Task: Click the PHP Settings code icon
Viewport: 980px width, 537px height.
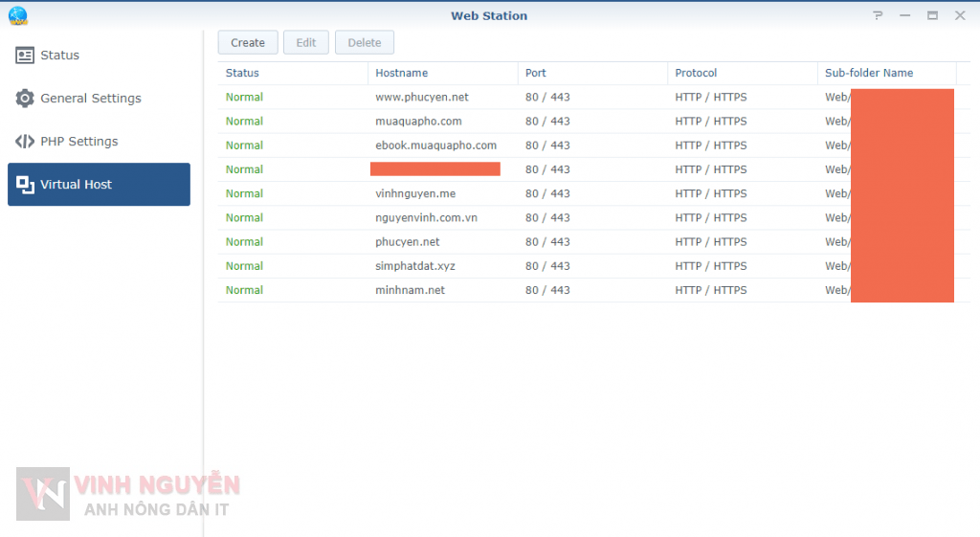Action: coord(25,142)
